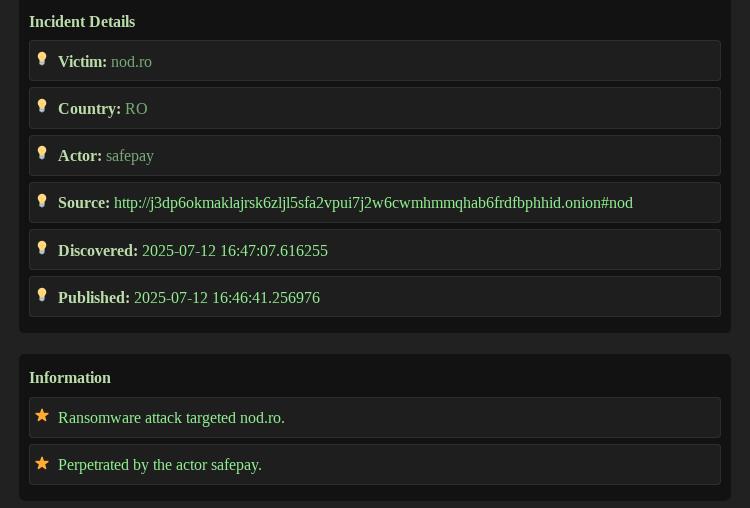Click the lightbulb icon beside Source
The image size is (750, 508).
tap(42, 201)
